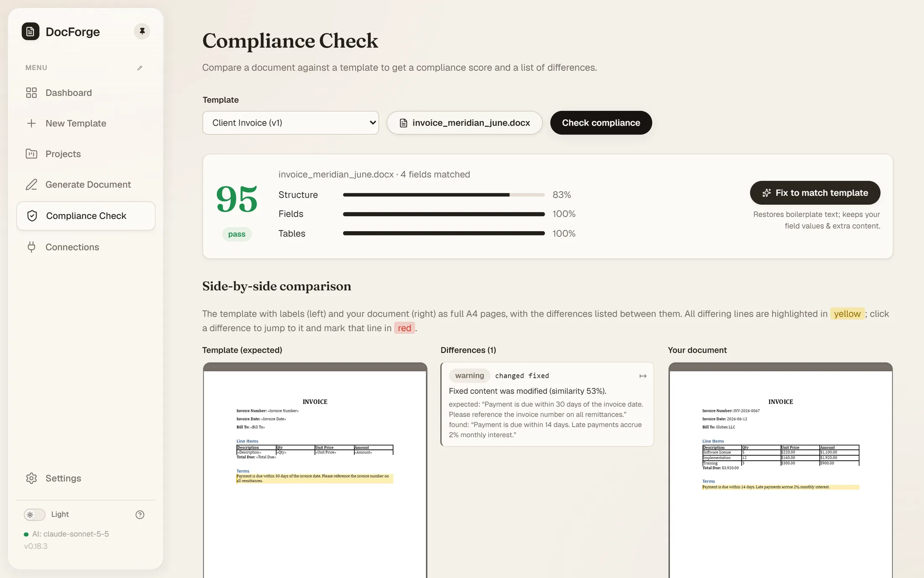The width and height of the screenshot is (924, 578).
Task: Click the Tables 100% progress bar
Action: point(444,233)
